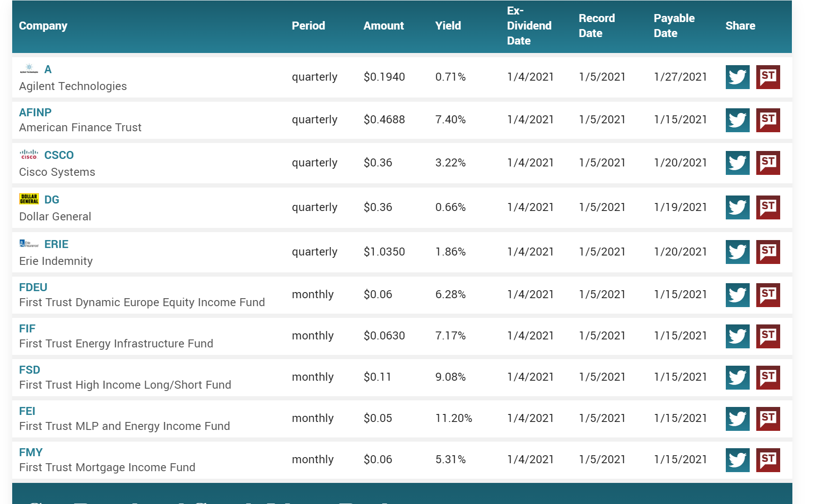Select First Trust Energy Infrastructure Fund text

tap(116, 344)
